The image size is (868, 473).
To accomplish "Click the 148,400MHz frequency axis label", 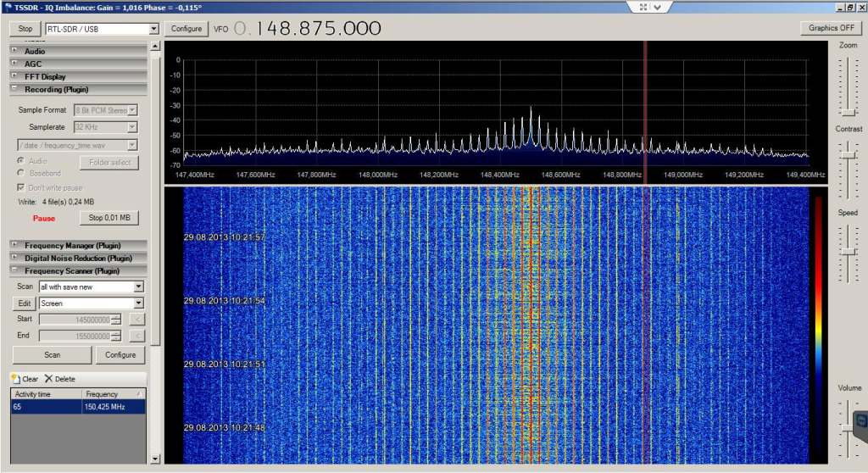I will 499,175.
